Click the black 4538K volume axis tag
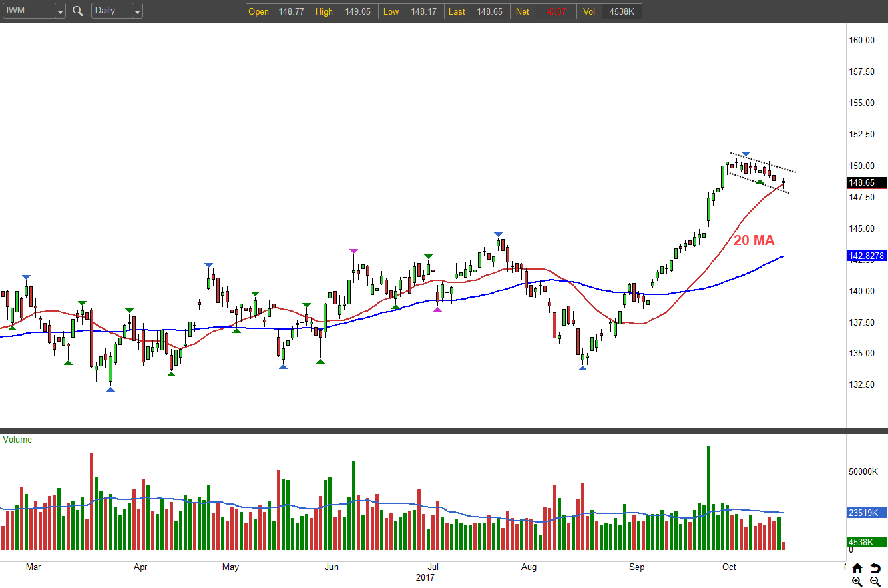The width and height of the screenshot is (888, 588). point(867,542)
